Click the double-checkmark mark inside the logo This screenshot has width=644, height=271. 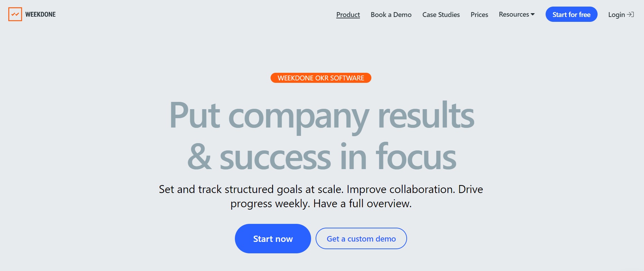[x=15, y=14]
